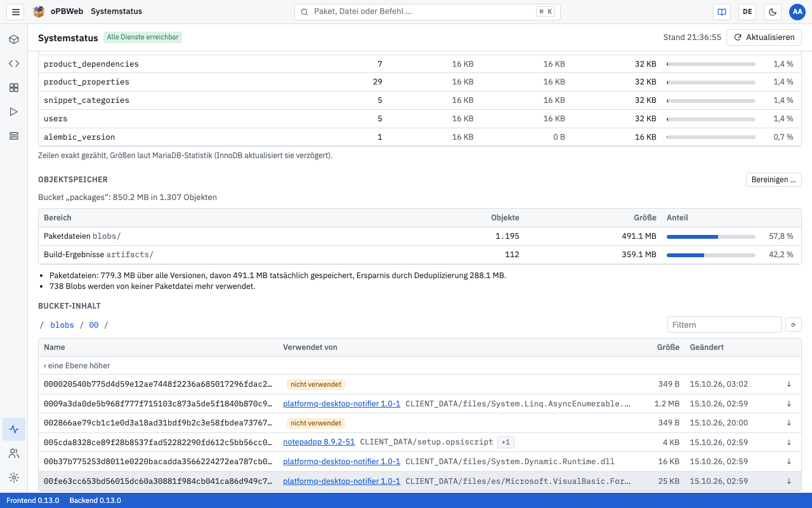Navigate to the blobs breadcrumb
812x508 pixels.
click(x=62, y=325)
